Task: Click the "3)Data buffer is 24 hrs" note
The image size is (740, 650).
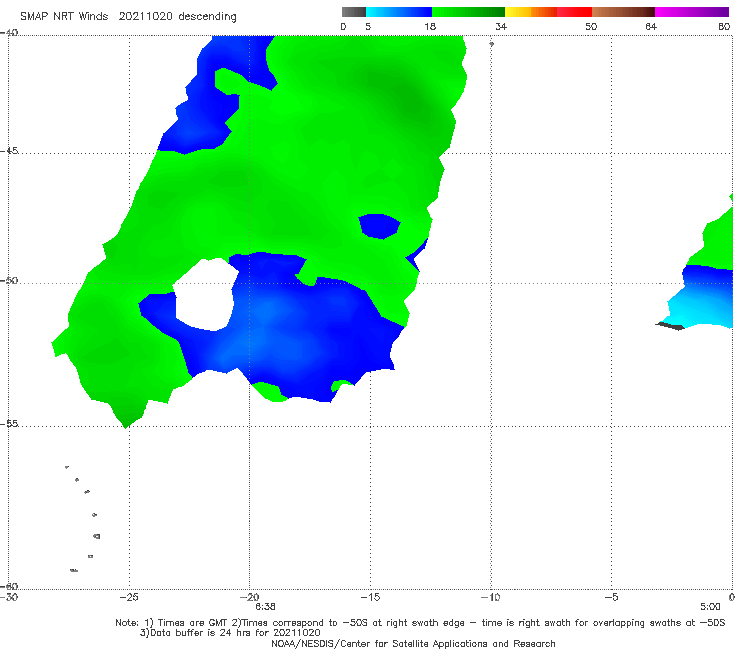Action: coord(230,633)
